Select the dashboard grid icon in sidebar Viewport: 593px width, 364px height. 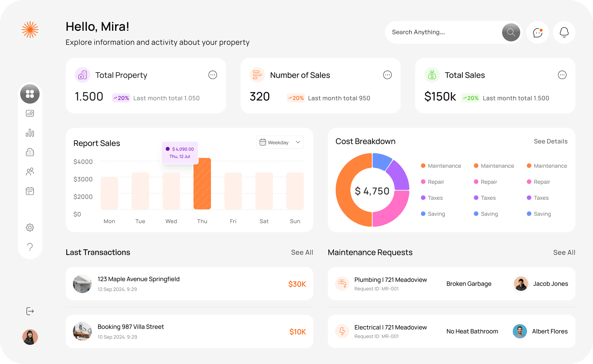[30, 94]
